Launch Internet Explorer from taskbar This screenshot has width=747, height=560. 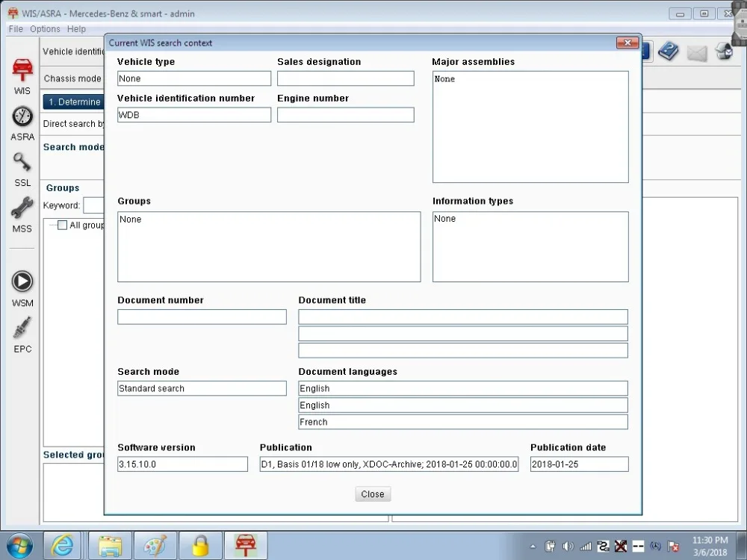point(62,546)
